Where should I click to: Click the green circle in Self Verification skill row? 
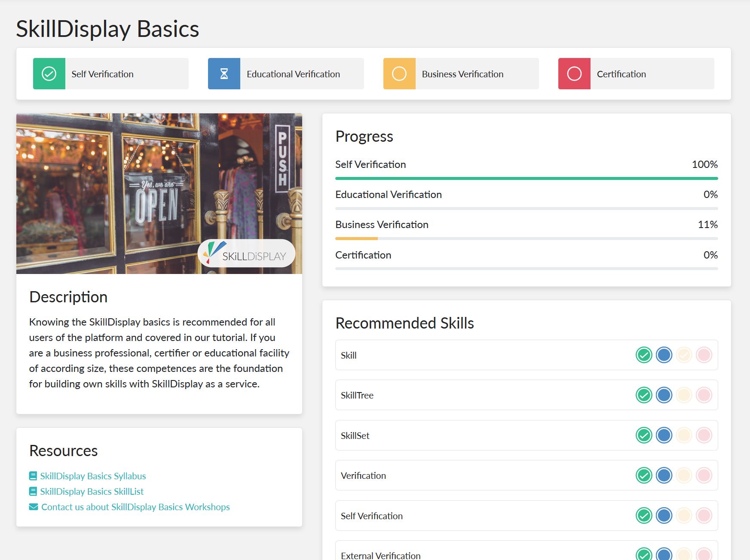click(x=644, y=516)
